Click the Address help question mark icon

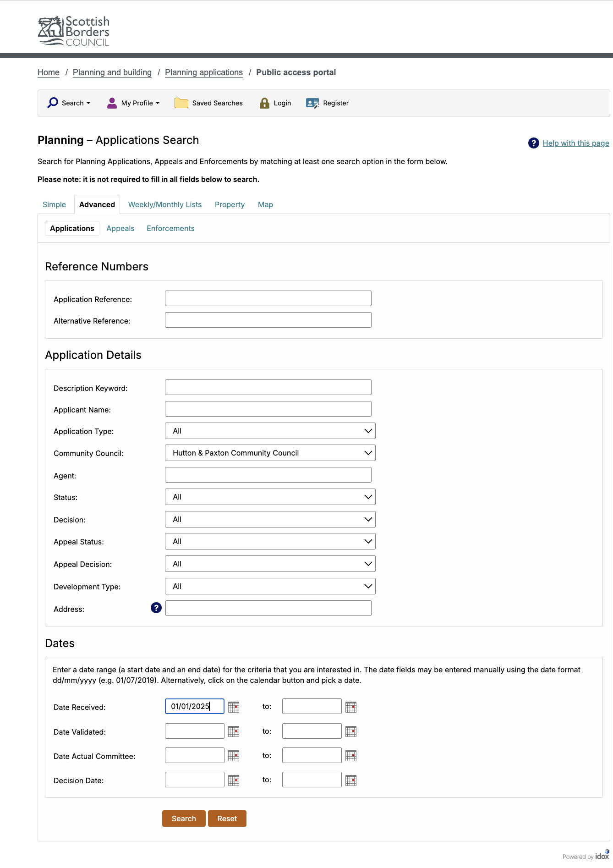[156, 608]
